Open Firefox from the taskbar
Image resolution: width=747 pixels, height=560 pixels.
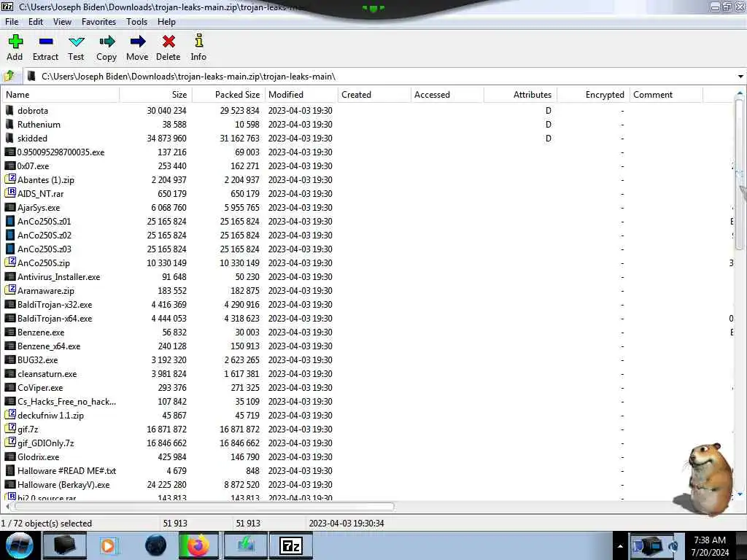tap(198, 545)
